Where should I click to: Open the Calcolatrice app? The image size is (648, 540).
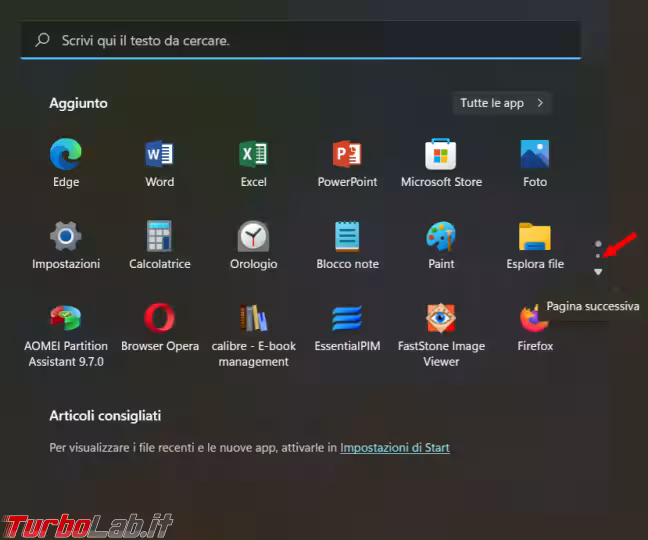(x=160, y=245)
